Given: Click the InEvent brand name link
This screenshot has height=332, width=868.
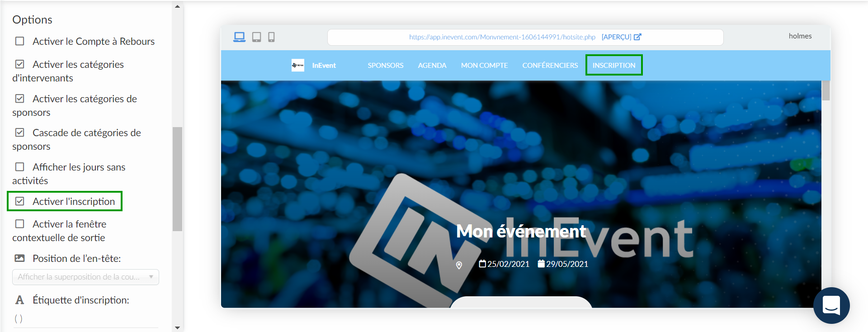Looking at the screenshot, I should point(324,66).
